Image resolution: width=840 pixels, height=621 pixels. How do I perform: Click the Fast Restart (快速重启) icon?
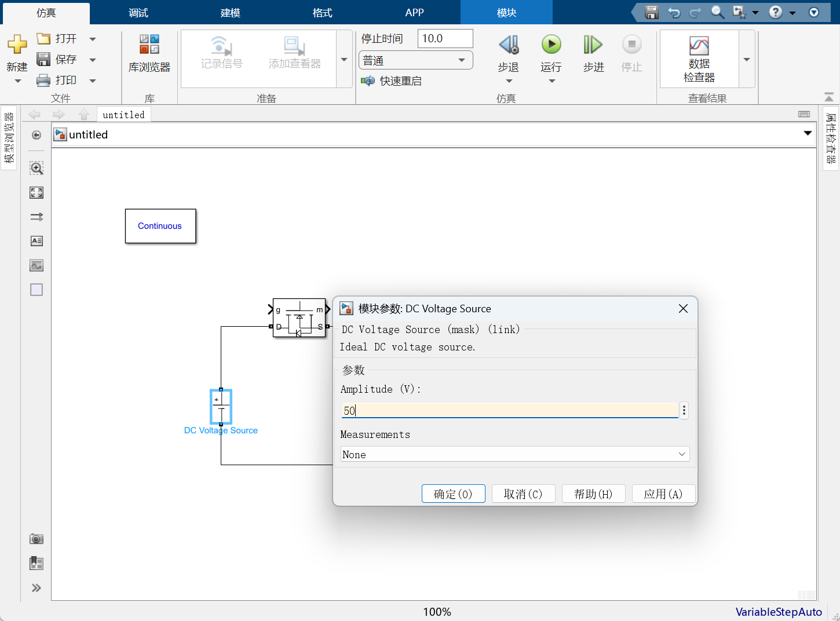coord(368,81)
